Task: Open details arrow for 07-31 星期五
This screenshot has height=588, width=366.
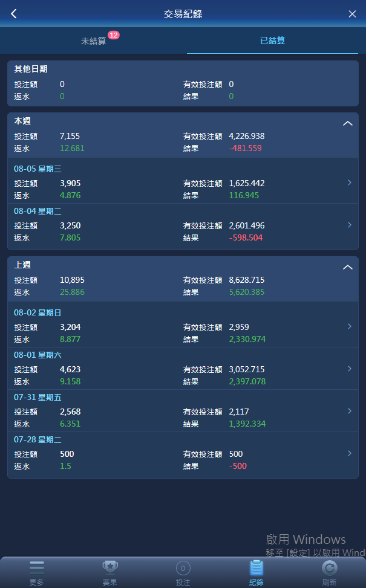Action: [350, 412]
